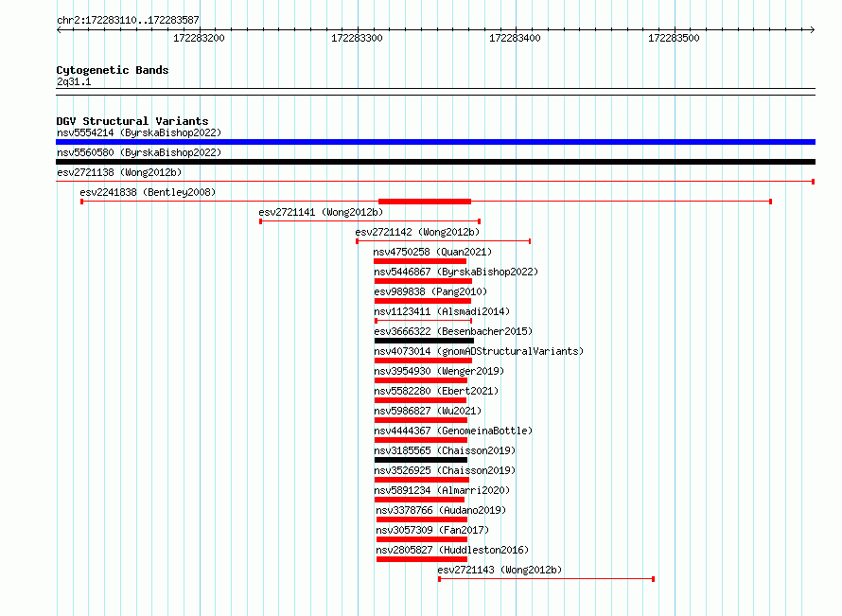This screenshot has height=616, width=842.
Task: Open nsv4073014 (gnomADStructuralVariants) entry
Action: pyautogui.click(x=479, y=351)
